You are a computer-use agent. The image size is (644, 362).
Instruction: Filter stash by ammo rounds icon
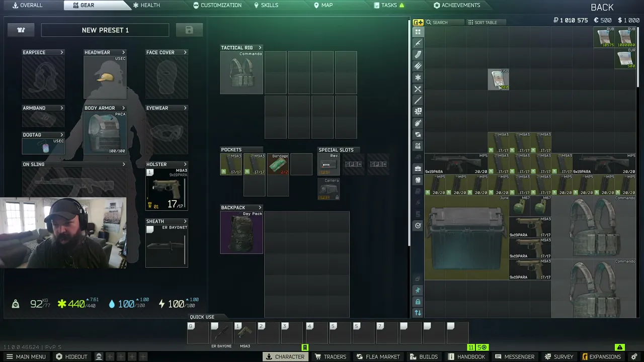pyautogui.click(x=418, y=66)
